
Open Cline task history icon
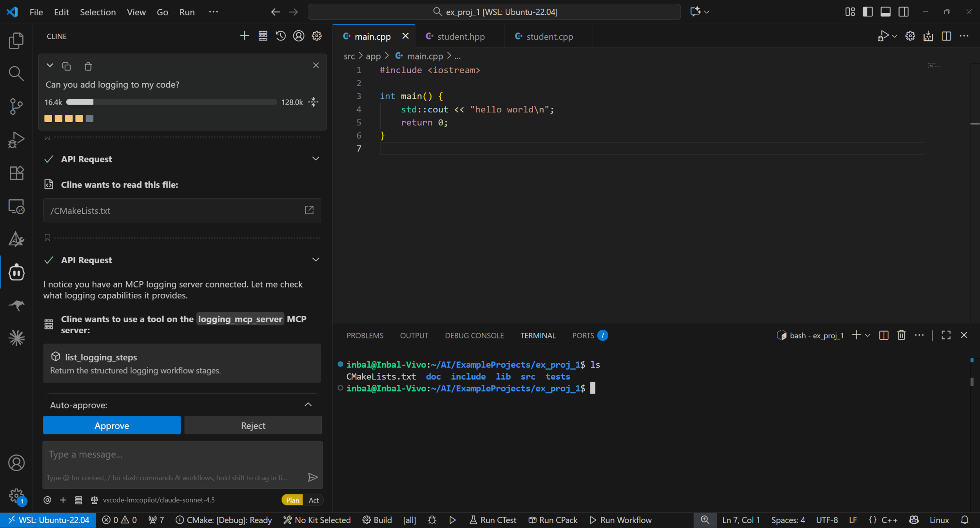281,36
